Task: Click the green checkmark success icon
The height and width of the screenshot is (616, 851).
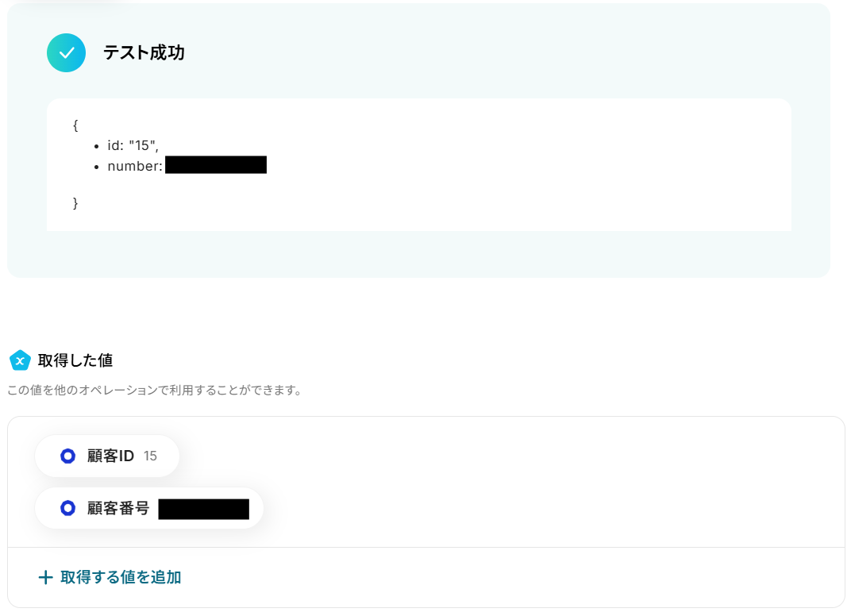Action: [66, 52]
